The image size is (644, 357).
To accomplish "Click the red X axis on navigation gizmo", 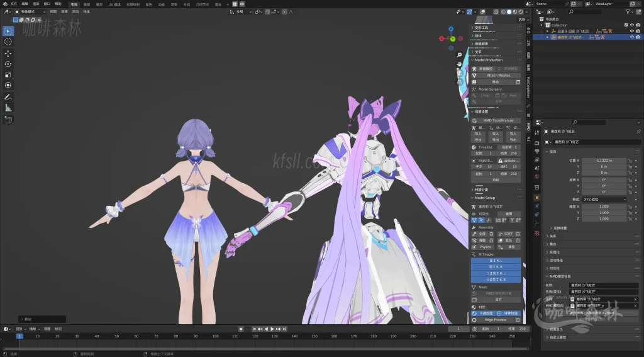I will pos(441,38).
